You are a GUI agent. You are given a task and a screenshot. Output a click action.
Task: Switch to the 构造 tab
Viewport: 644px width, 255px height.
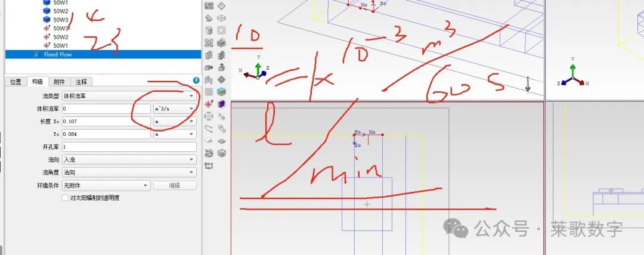click(x=38, y=81)
